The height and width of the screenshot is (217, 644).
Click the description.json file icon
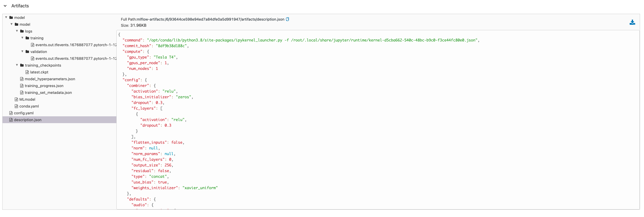click(x=11, y=120)
